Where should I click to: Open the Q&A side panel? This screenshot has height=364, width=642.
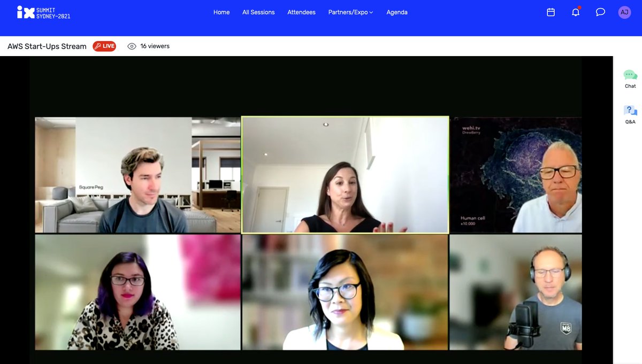630,115
